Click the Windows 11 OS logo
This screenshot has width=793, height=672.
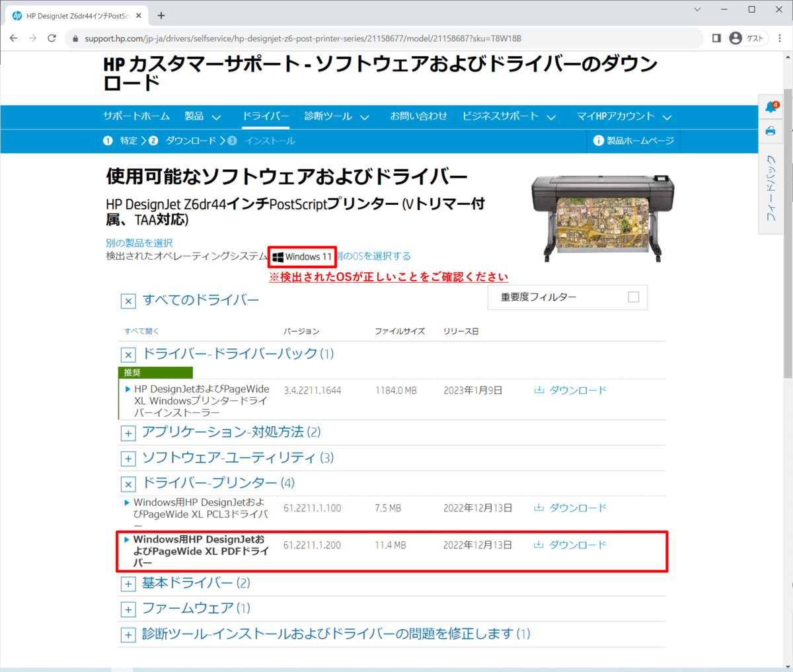278,257
